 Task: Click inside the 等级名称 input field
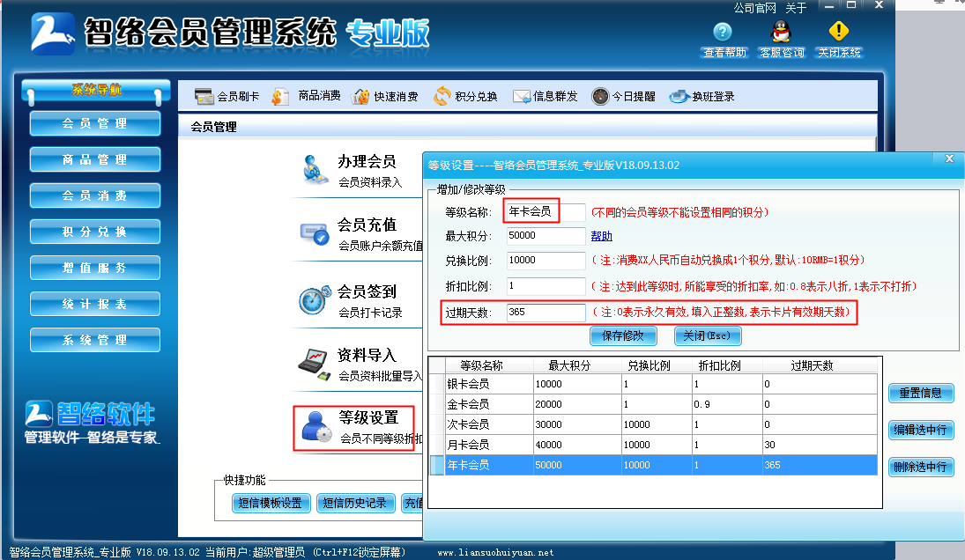[545, 210]
